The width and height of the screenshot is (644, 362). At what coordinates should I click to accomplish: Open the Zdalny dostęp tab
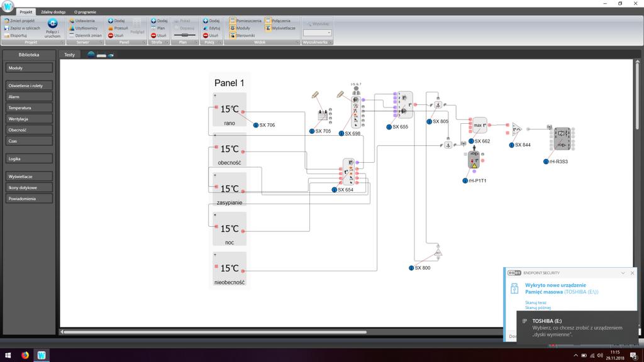[53, 12]
